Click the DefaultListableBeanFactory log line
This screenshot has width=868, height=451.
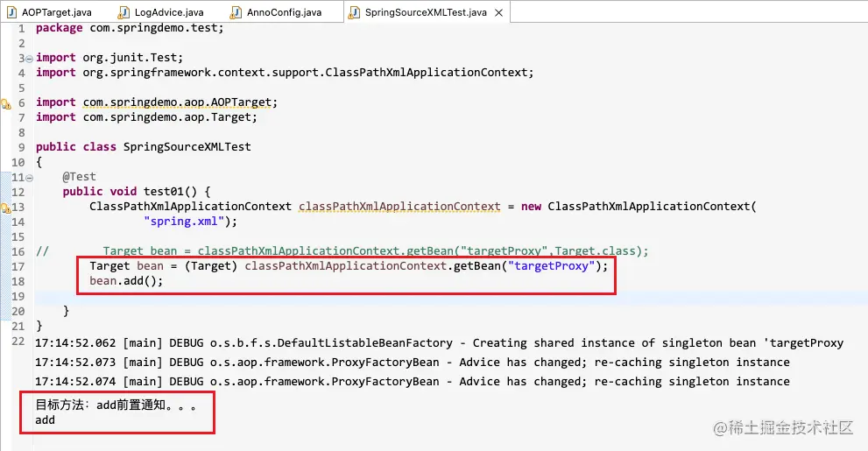click(439, 343)
